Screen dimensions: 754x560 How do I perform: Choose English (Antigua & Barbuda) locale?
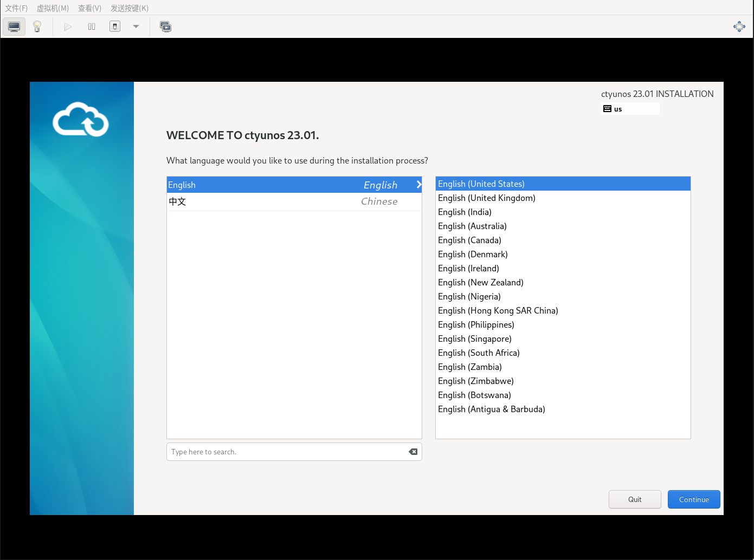pos(563,409)
